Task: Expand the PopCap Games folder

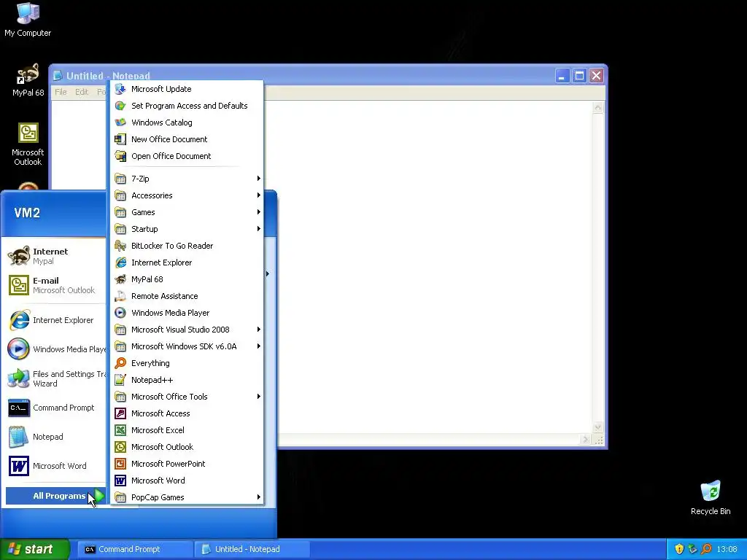Action: coord(187,497)
